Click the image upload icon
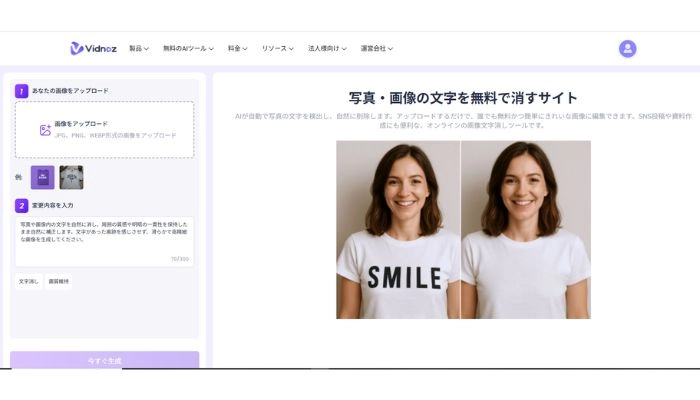700x400 pixels. click(45, 130)
